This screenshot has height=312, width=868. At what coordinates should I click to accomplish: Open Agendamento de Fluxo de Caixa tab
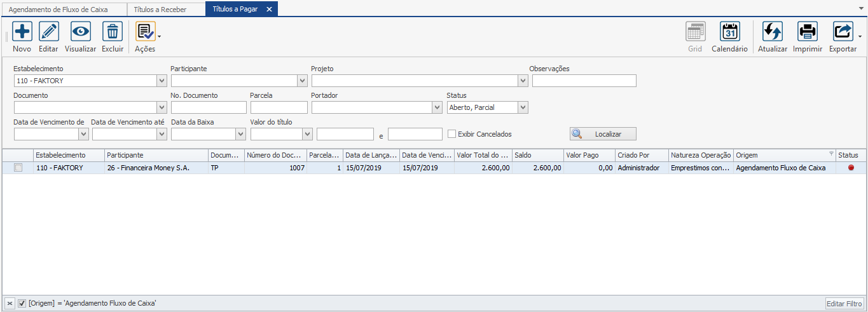62,10
